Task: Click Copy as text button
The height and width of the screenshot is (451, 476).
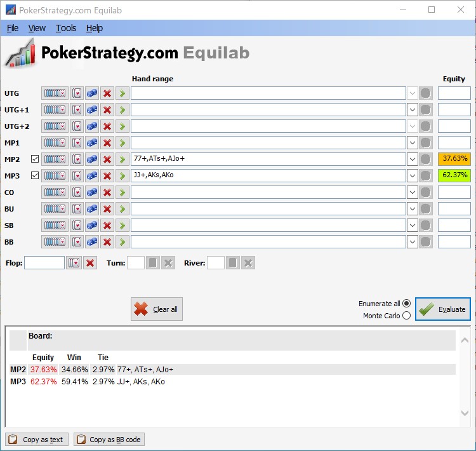Action: click(37, 440)
